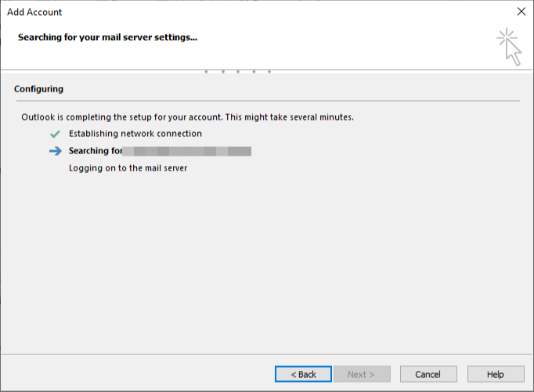Click the green checkmark for network connection

click(x=55, y=134)
